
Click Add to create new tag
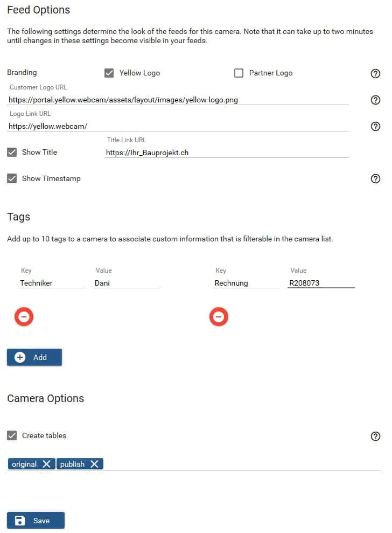pos(34,357)
